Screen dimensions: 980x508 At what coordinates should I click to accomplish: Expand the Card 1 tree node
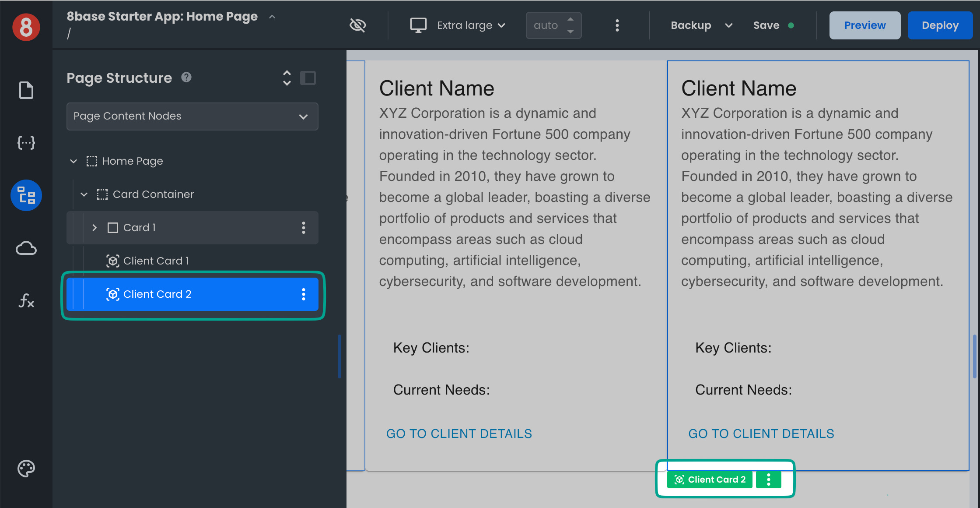94,228
